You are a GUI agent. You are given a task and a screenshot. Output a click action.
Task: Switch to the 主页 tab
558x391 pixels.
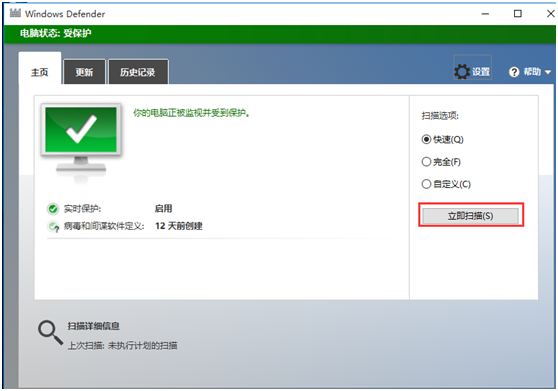pyautogui.click(x=40, y=68)
